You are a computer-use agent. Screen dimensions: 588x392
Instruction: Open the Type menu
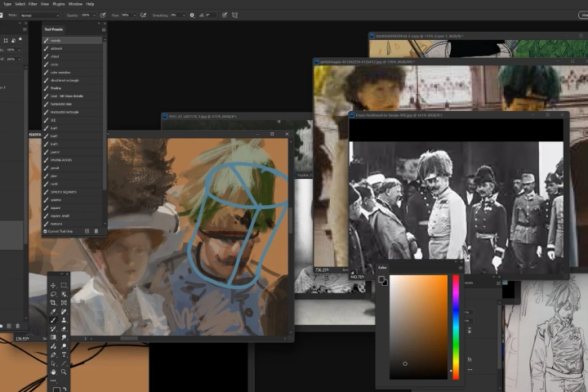[7, 4]
